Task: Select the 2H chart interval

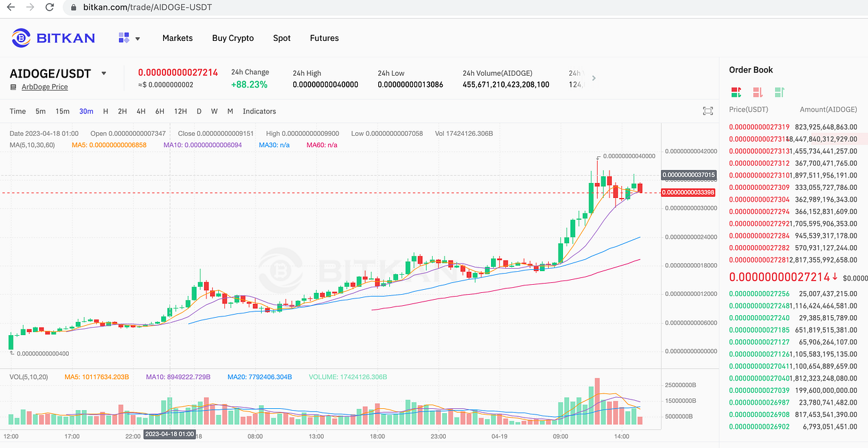Action: point(122,111)
